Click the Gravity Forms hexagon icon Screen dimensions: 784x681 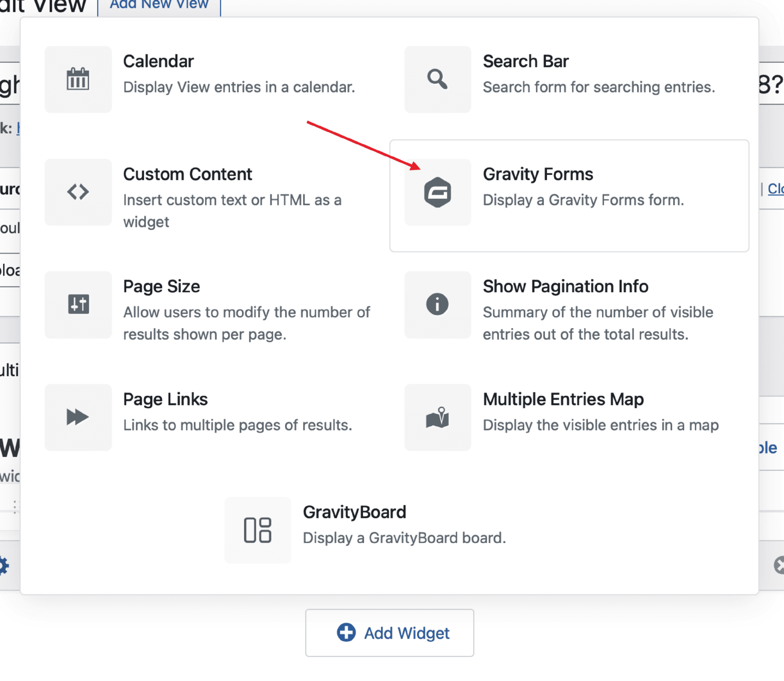(438, 191)
